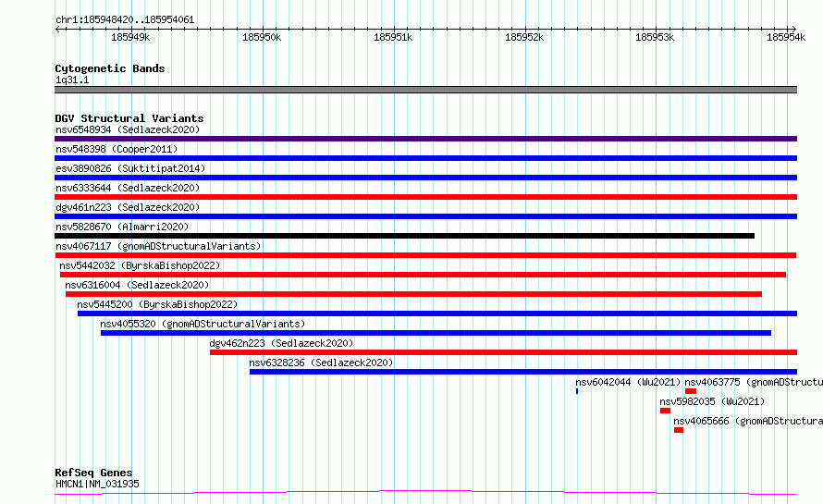Click the nsv6548934 (Sedlazeck2020) label
The image size is (823, 504).
click(128, 129)
